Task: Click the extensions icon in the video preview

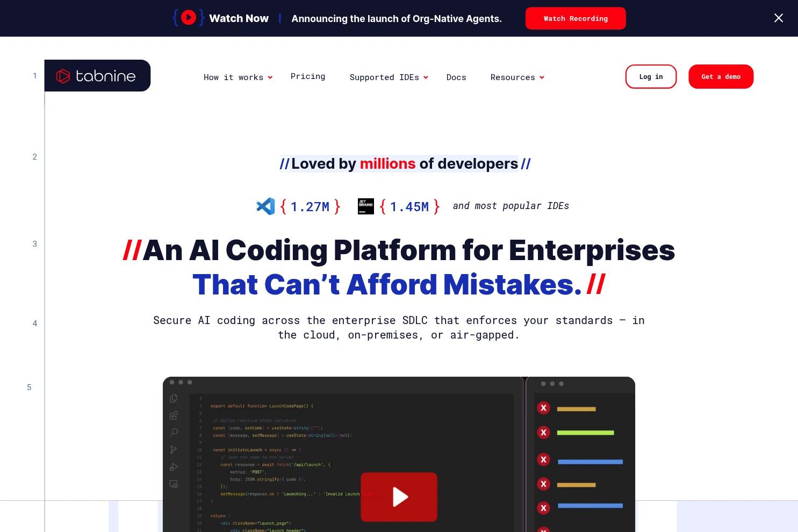Action: (174, 415)
